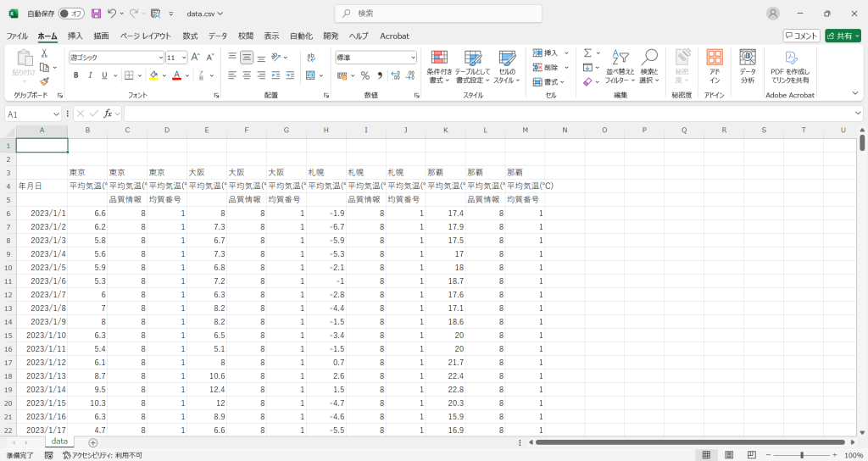Click the AutoSum sigma icon
The height and width of the screenshot is (461, 868).
point(587,53)
